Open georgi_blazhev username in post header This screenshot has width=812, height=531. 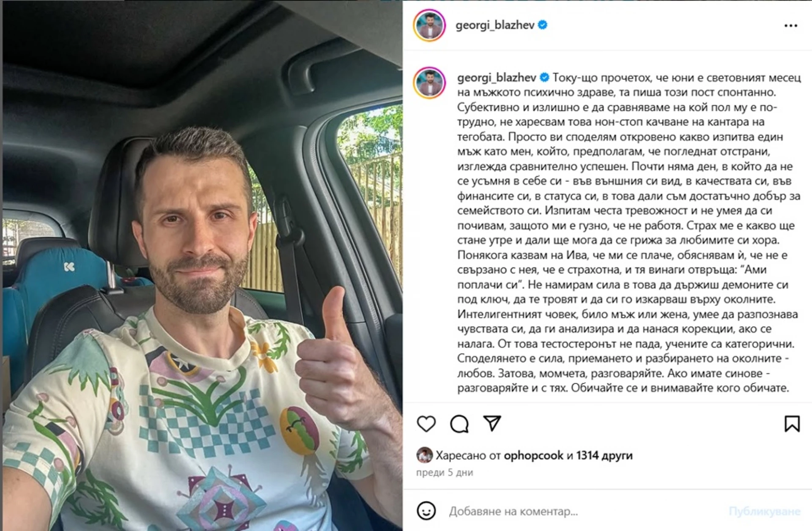[495, 25]
